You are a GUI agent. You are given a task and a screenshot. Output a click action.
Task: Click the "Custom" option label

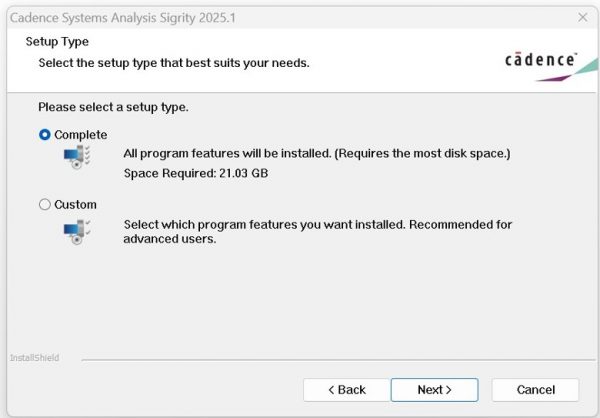75,204
